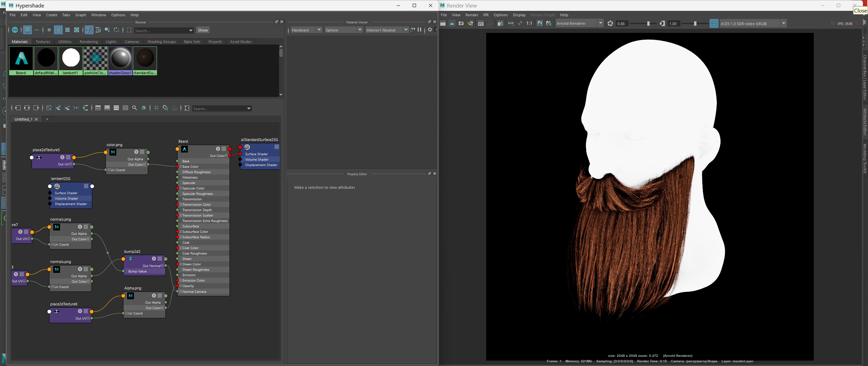The height and width of the screenshot is (366, 868).
Task: Sort browser items by time
Action: pos(107,30)
